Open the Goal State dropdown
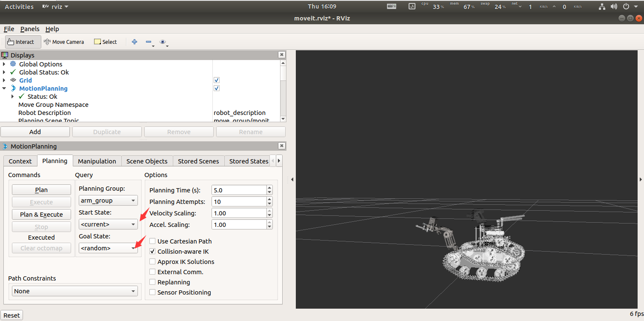The width and height of the screenshot is (644, 321). (108, 248)
